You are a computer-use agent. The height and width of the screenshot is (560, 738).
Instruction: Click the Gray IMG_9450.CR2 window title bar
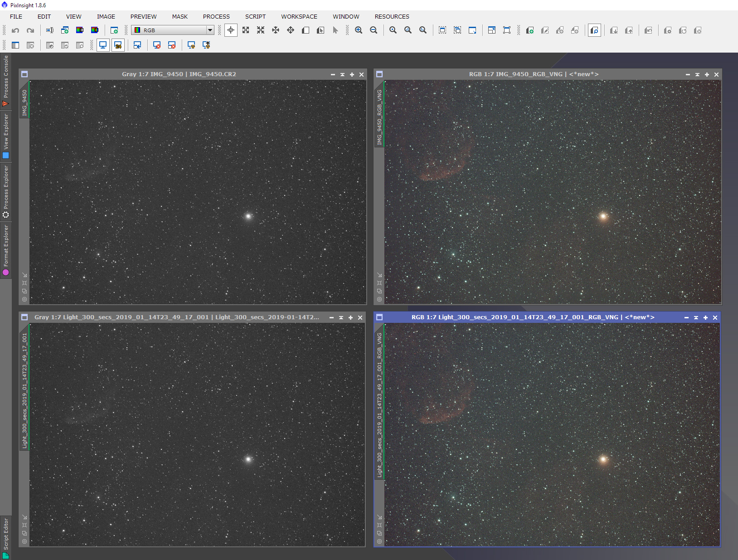click(179, 74)
